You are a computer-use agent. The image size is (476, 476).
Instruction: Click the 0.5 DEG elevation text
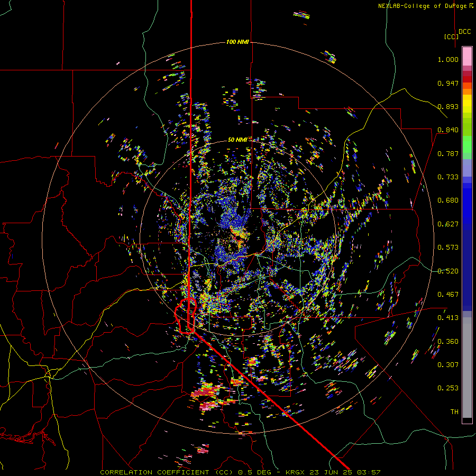click(x=255, y=472)
